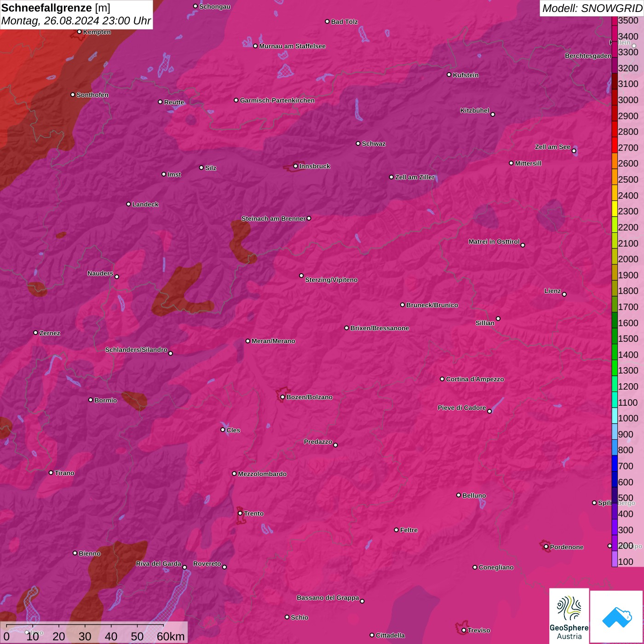The height and width of the screenshot is (644, 644).
Task: Click the Mittersill label
Action: pyautogui.click(x=528, y=163)
